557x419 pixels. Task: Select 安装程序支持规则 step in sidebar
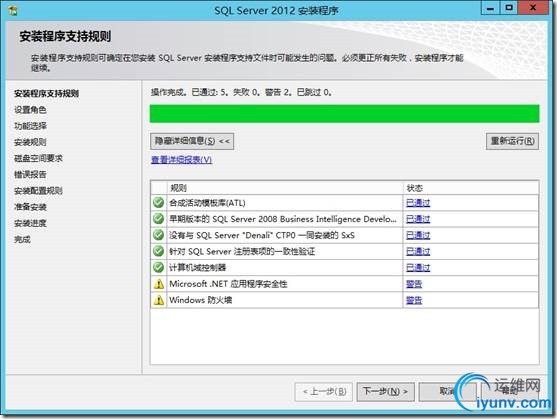(x=47, y=93)
